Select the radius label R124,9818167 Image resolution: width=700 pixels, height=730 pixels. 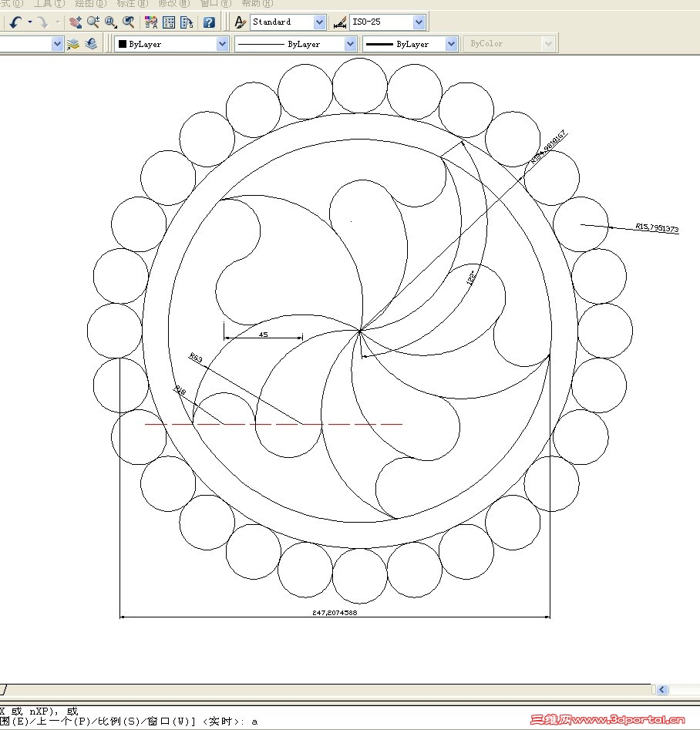(x=549, y=147)
